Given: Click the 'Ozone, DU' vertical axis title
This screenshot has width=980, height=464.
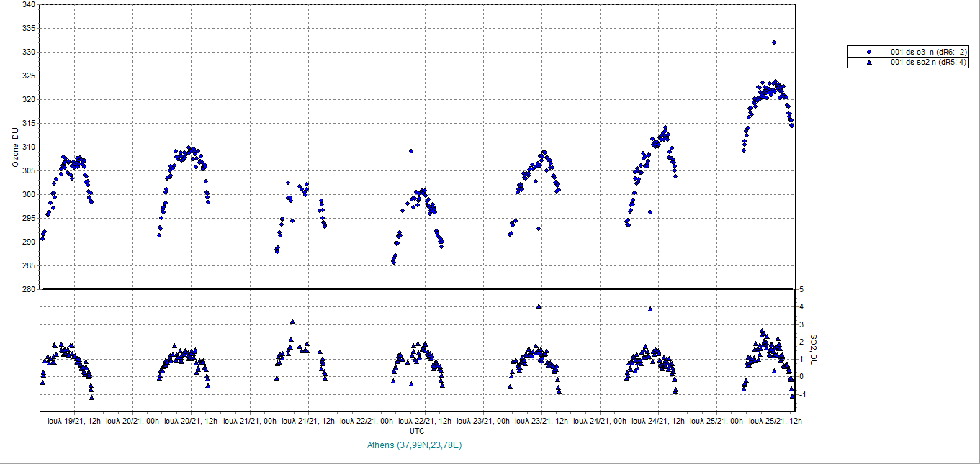Looking at the screenshot, I should pyautogui.click(x=15, y=147).
